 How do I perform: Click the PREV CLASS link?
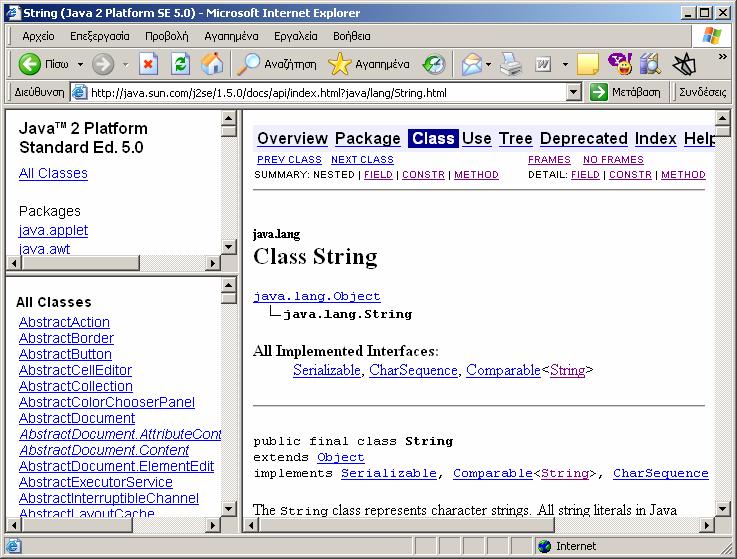pos(289,160)
